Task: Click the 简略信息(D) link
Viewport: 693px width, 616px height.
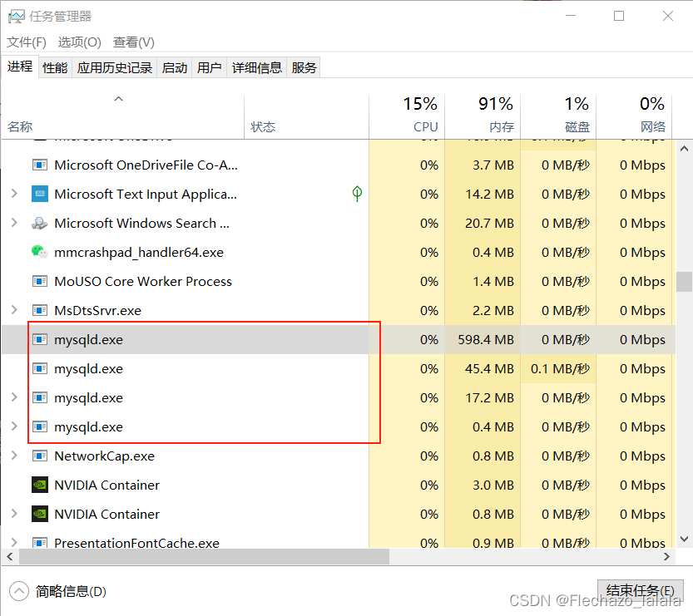Action: click(x=71, y=591)
